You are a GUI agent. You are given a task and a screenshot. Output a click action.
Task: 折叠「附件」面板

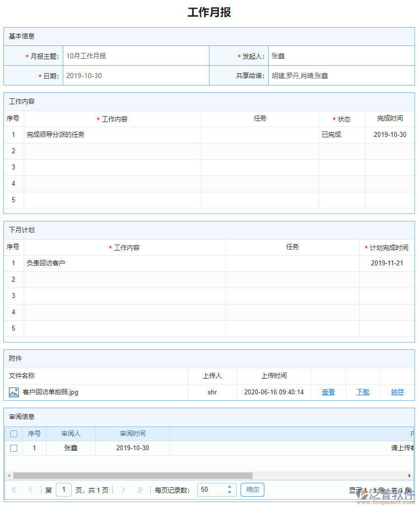click(x=16, y=358)
